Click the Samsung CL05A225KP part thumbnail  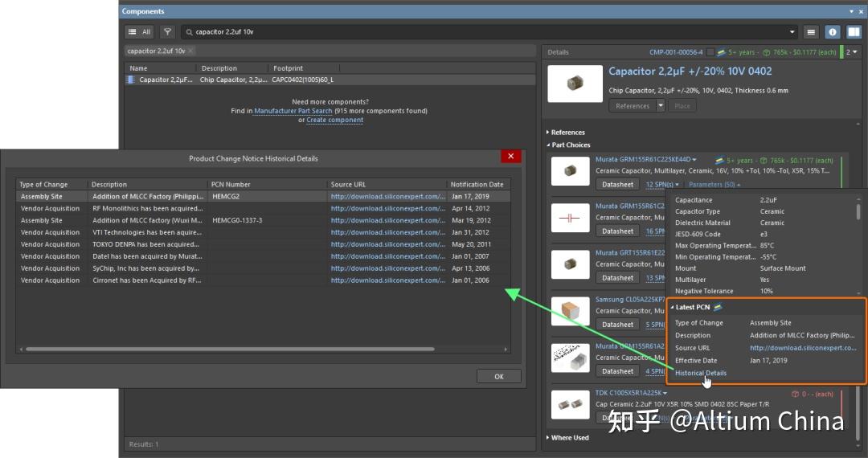[x=570, y=311]
